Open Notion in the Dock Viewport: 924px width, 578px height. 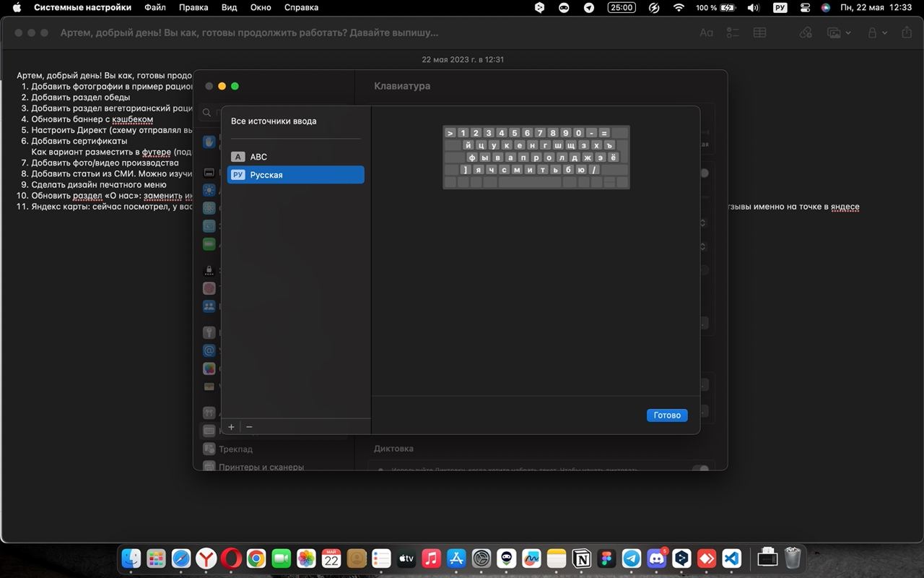coord(581,558)
